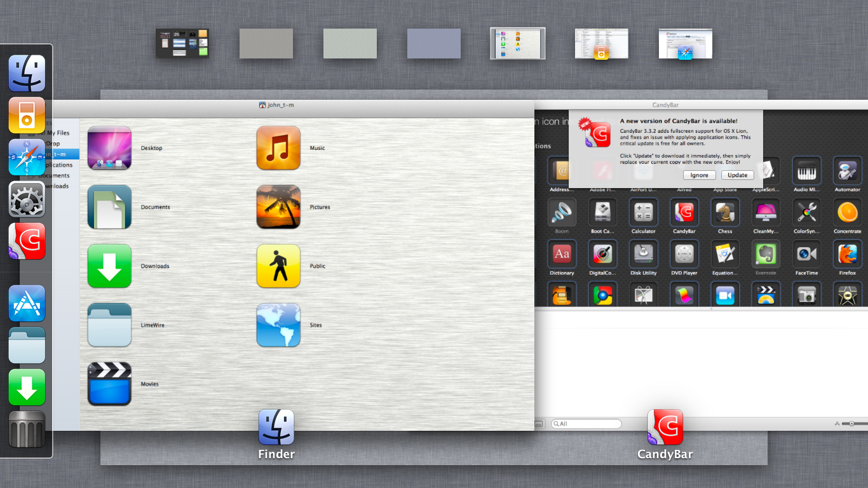Switch to the Dashboard space thumbnail

182,43
